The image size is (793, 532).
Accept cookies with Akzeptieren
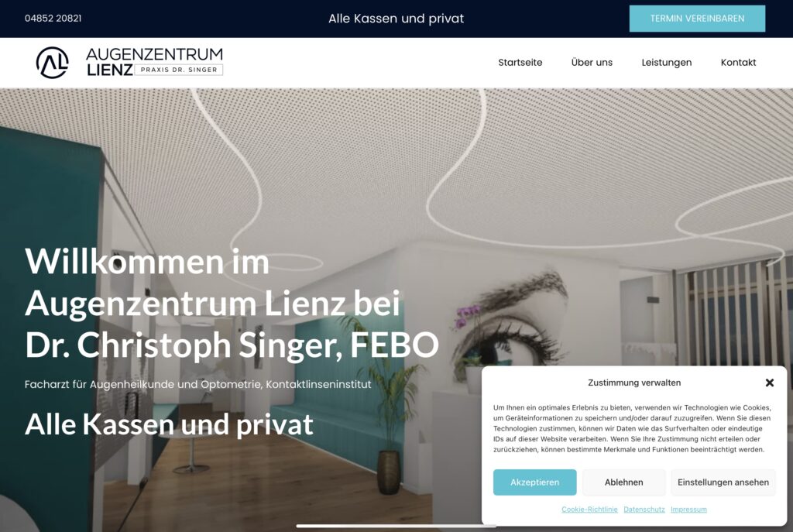pyautogui.click(x=534, y=482)
